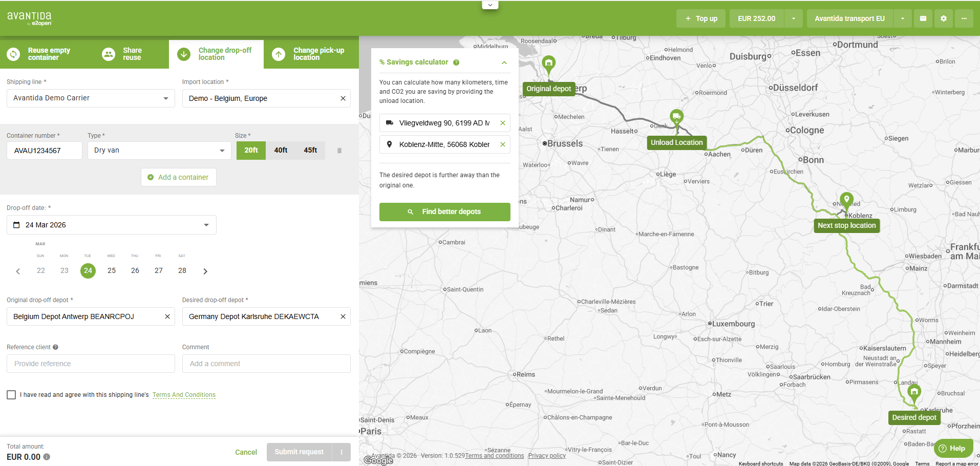Screen dimensions: 980x466
Task: Open the Shipping line dropdown
Action: point(91,98)
